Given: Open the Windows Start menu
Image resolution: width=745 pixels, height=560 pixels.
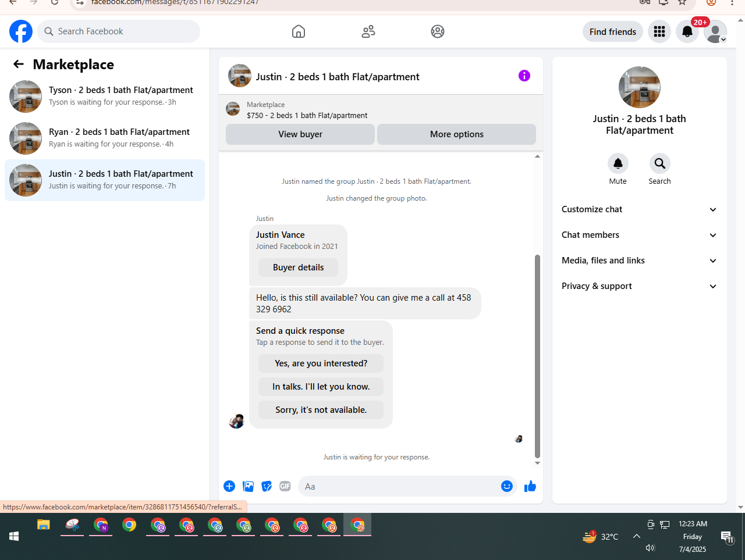Looking at the screenshot, I should pyautogui.click(x=14, y=536).
